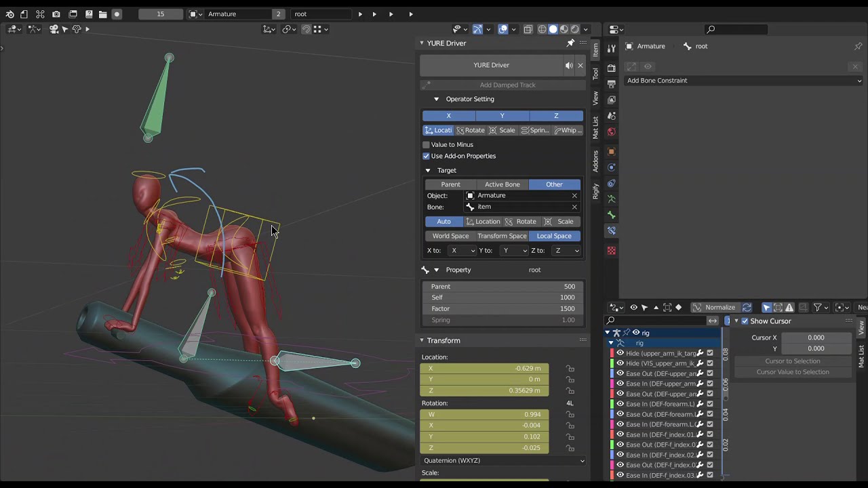868x488 pixels.
Task: Click the Normalize refresh icon
Action: [747, 307]
